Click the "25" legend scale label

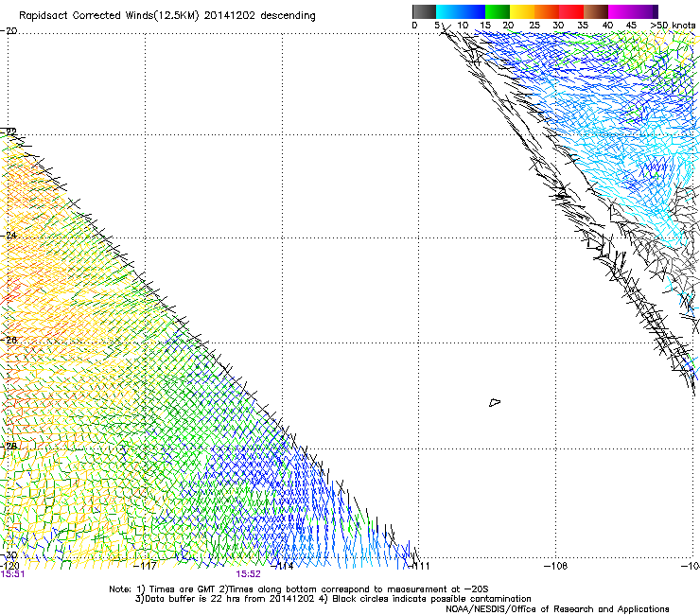point(534,26)
